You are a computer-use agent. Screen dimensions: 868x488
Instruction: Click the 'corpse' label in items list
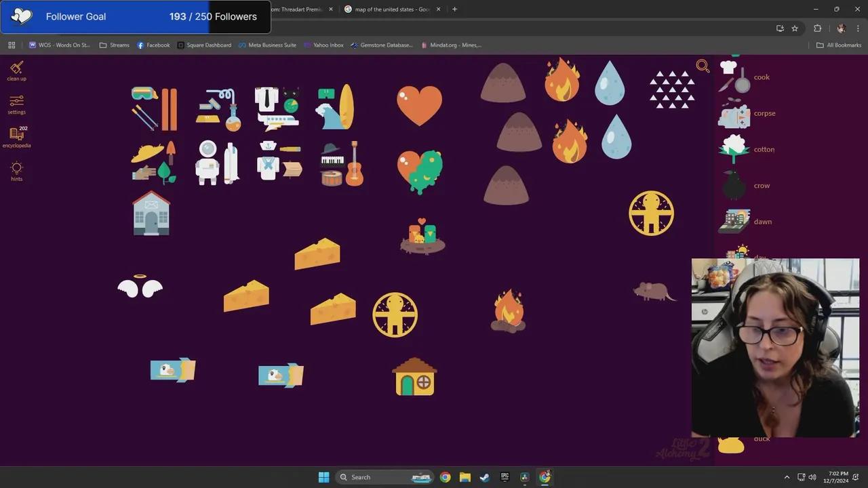point(764,113)
